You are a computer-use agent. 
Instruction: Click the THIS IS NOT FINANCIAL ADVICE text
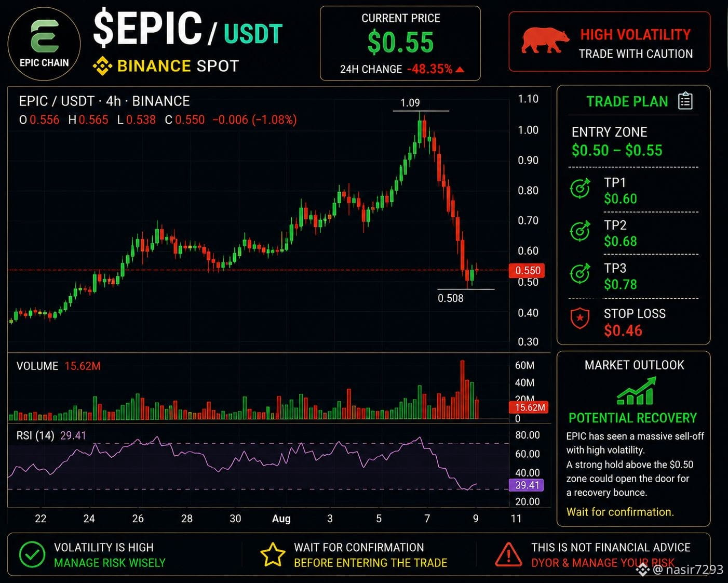611,548
